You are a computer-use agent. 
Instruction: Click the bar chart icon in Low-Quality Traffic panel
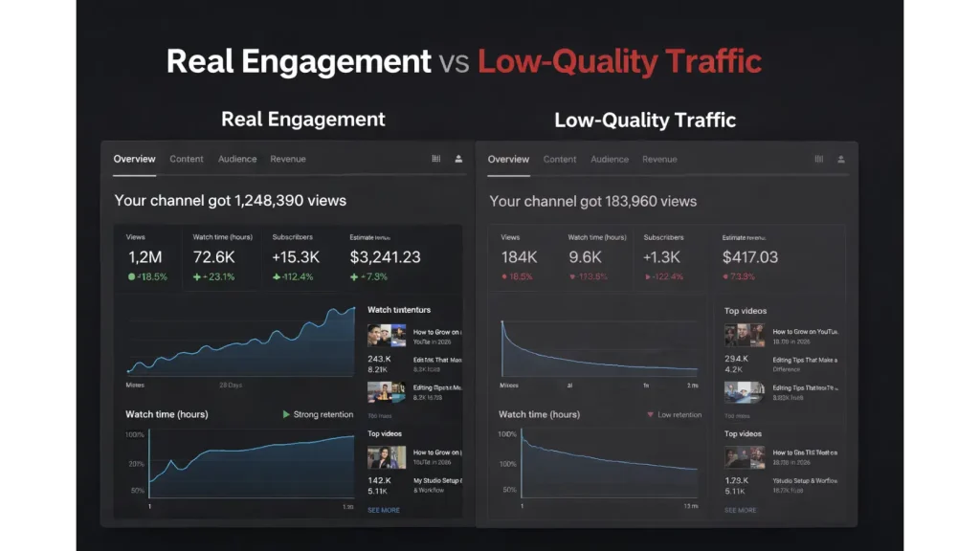[819, 160]
